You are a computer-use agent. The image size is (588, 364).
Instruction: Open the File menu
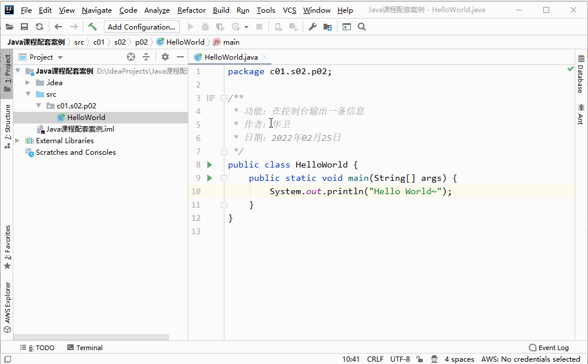coord(26,10)
